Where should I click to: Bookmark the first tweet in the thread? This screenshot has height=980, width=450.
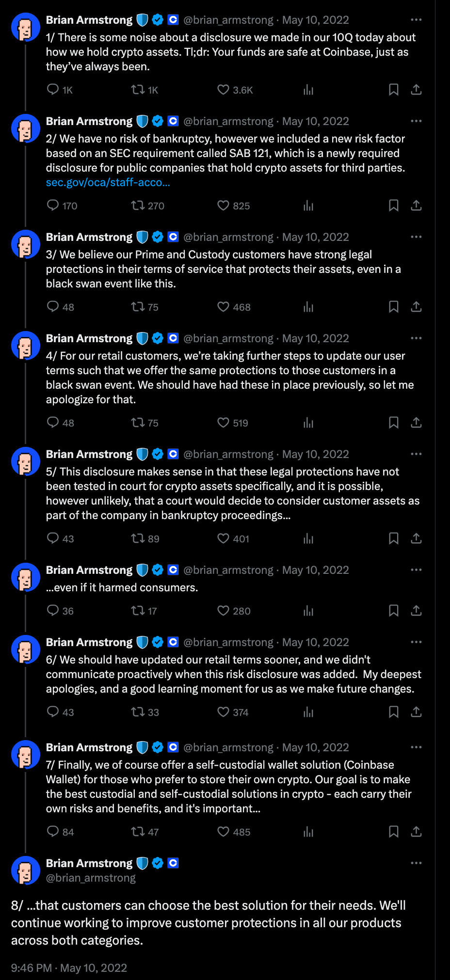tap(394, 90)
